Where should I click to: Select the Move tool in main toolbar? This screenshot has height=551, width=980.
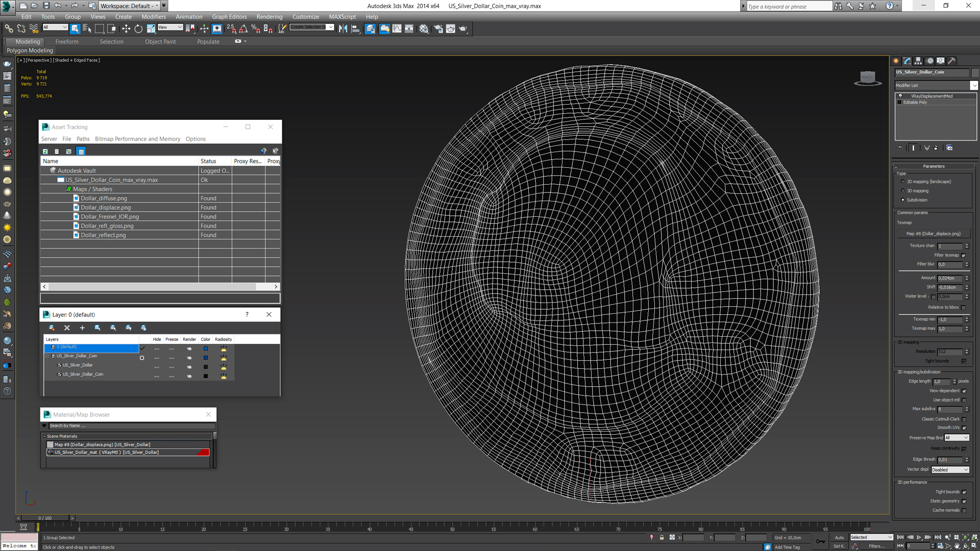[x=126, y=29]
